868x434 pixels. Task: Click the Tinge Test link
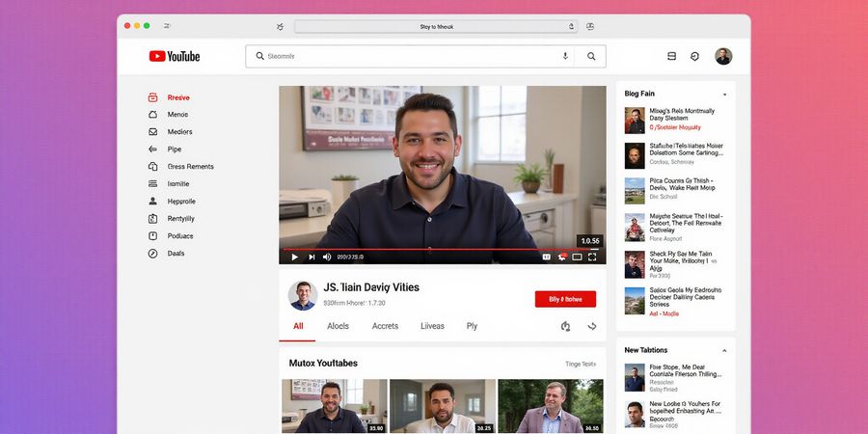tap(581, 364)
